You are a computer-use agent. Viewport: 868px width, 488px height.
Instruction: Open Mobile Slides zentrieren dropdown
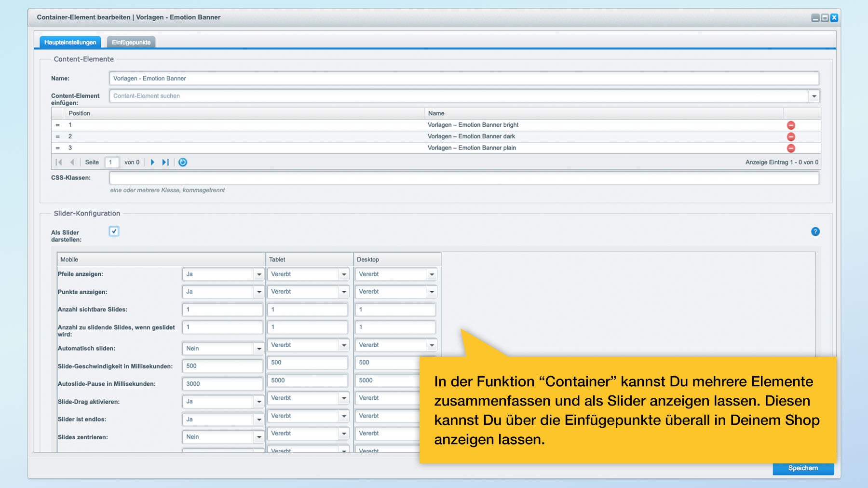[259, 437]
